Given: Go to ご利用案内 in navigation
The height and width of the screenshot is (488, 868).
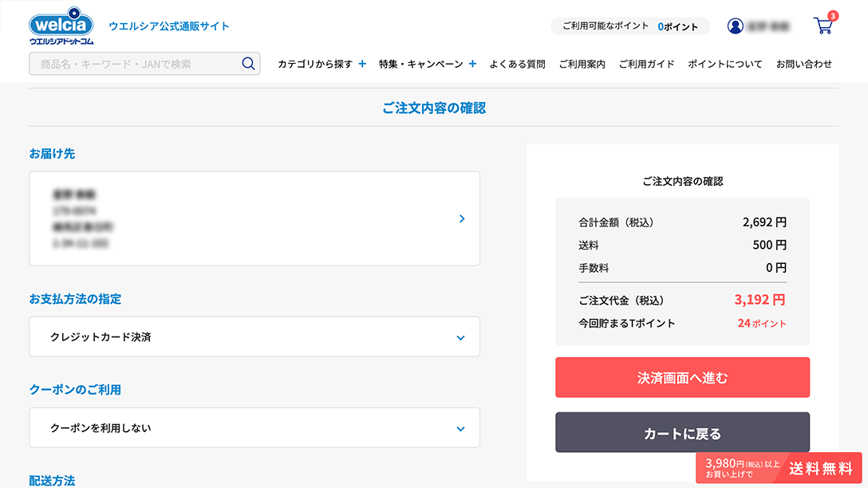Looking at the screenshot, I should click(582, 64).
